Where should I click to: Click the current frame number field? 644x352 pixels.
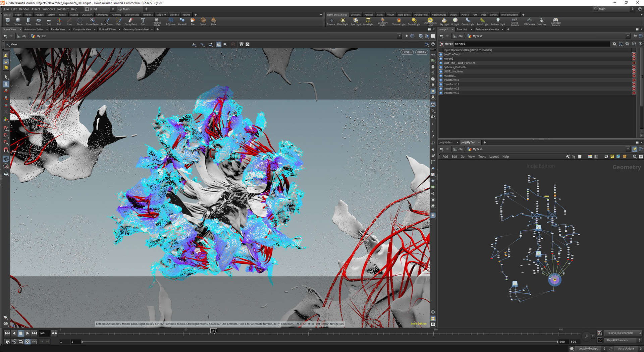pos(44,333)
